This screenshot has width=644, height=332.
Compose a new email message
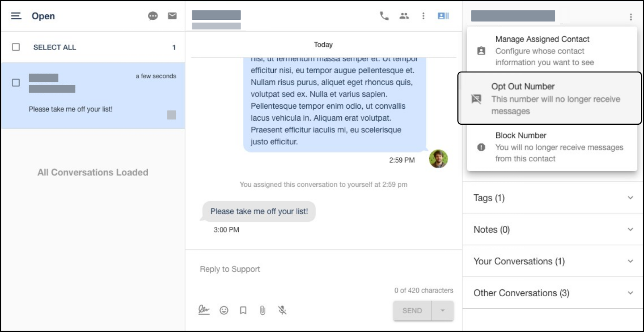tap(172, 16)
